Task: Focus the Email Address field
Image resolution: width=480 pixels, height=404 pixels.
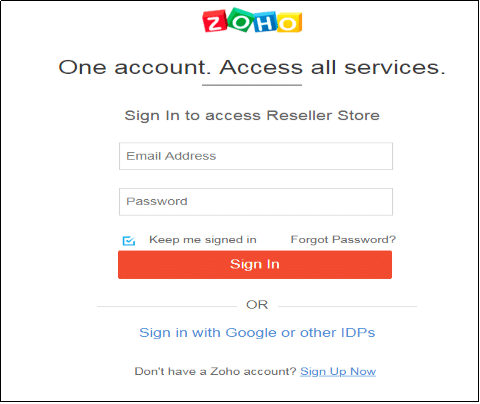Action: [x=256, y=156]
